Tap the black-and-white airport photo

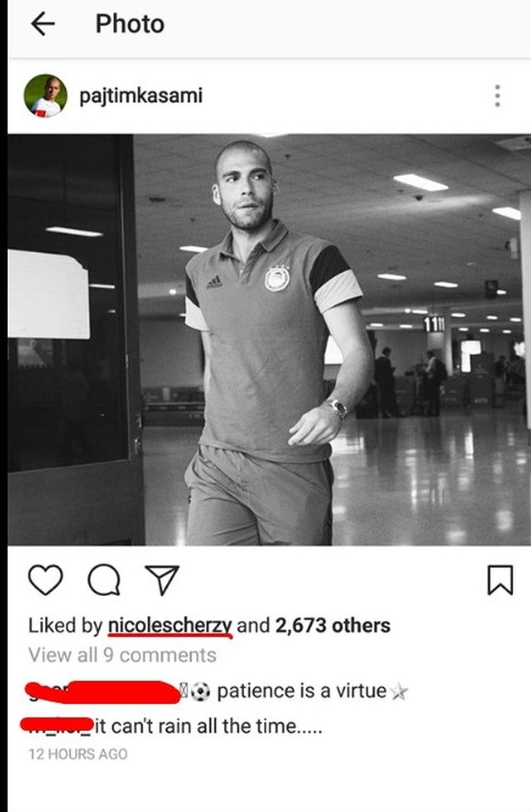point(269,340)
